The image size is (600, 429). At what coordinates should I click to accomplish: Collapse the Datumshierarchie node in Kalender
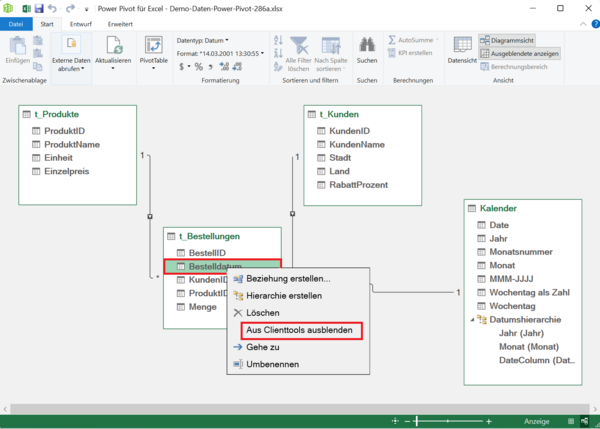[473, 320]
